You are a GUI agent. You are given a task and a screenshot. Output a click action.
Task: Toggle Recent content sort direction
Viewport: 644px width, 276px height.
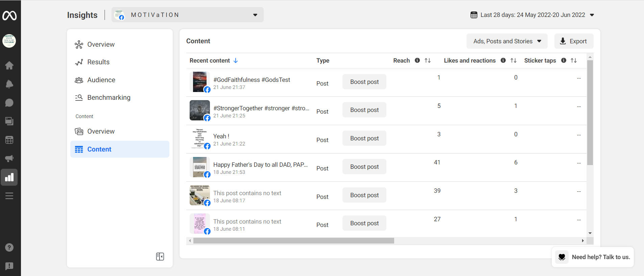click(236, 61)
